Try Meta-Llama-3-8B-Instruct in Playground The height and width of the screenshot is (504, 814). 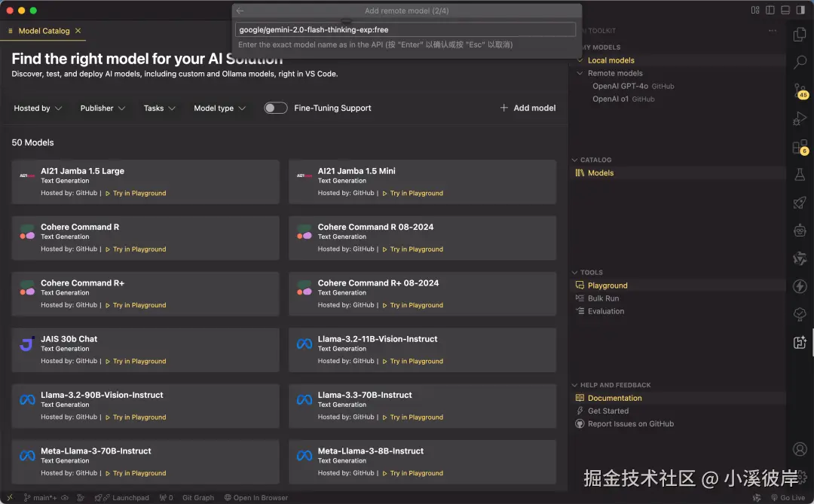coord(413,473)
